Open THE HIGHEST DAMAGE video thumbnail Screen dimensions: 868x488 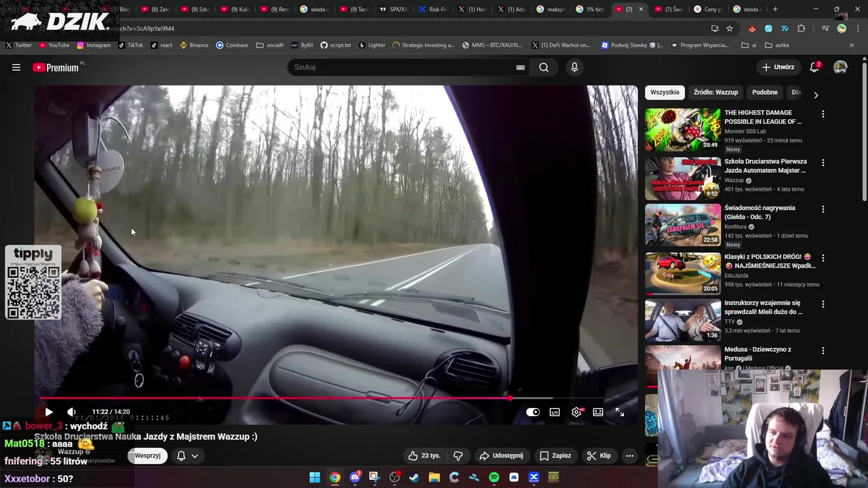tap(682, 129)
